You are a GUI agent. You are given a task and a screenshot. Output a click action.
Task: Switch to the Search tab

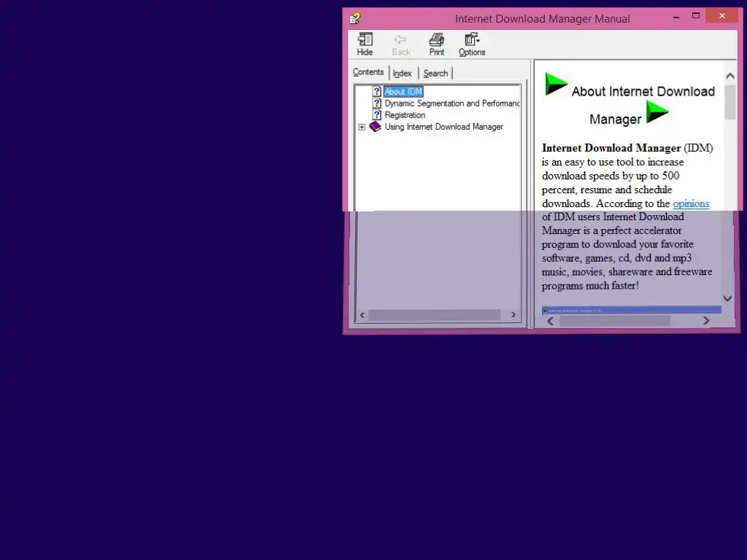point(436,74)
